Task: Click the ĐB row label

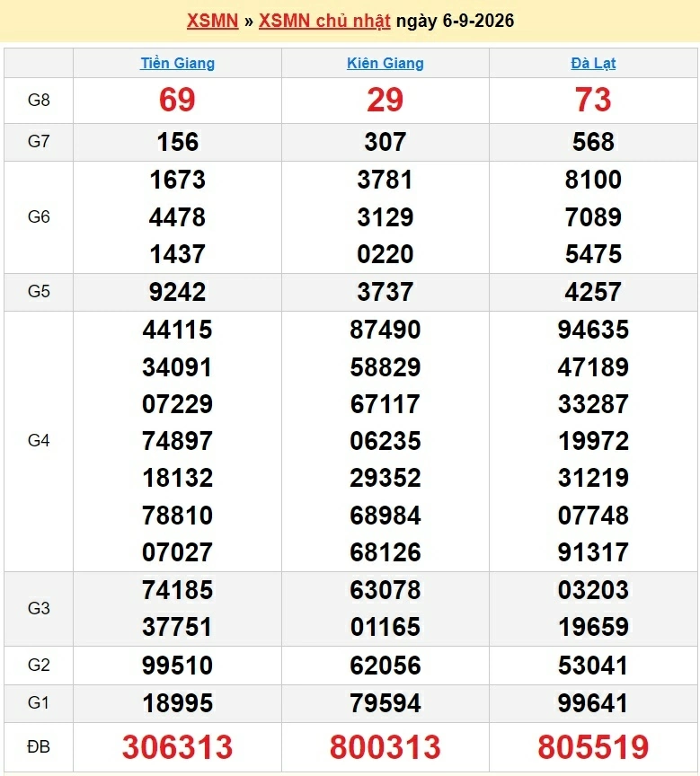Action: (x=39, y=746)
